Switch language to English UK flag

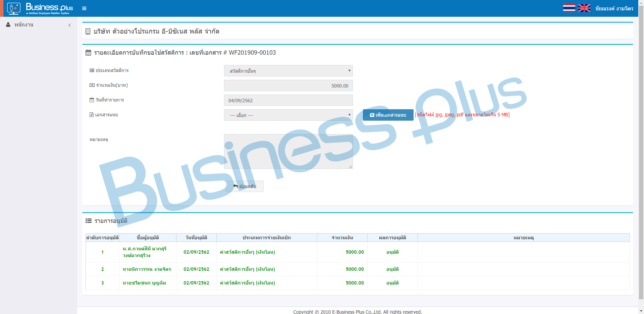(584, 8)
